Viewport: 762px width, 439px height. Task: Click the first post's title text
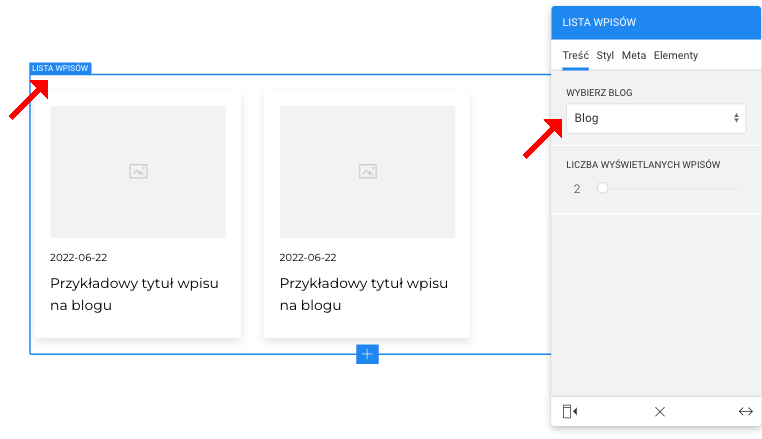click(x=134, y=294)
